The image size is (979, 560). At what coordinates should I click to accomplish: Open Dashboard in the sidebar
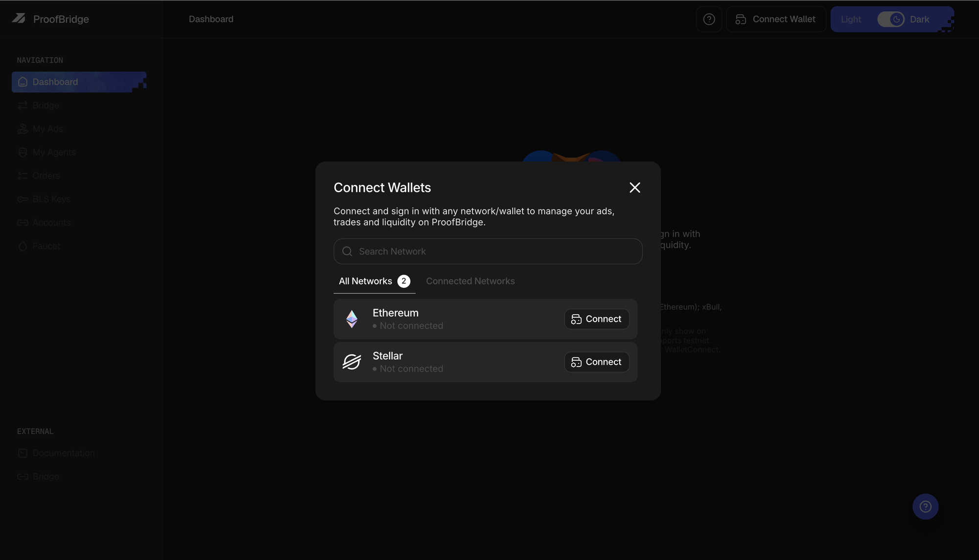[x=79, y=82]
